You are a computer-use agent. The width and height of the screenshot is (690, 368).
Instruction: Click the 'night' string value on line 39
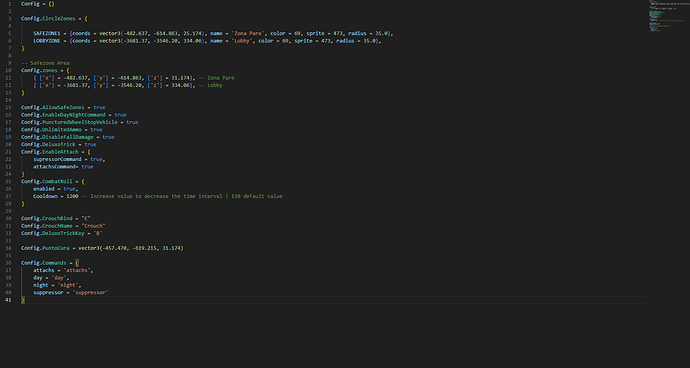pos(68,285)
